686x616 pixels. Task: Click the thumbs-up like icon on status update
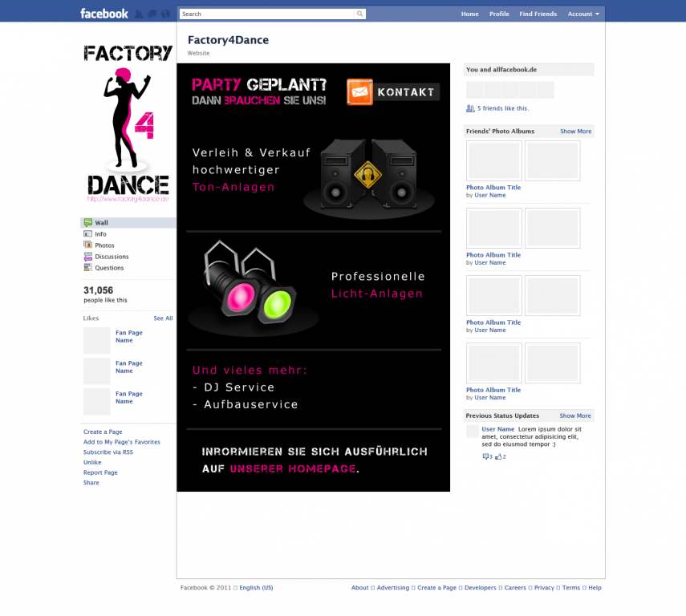498,456
